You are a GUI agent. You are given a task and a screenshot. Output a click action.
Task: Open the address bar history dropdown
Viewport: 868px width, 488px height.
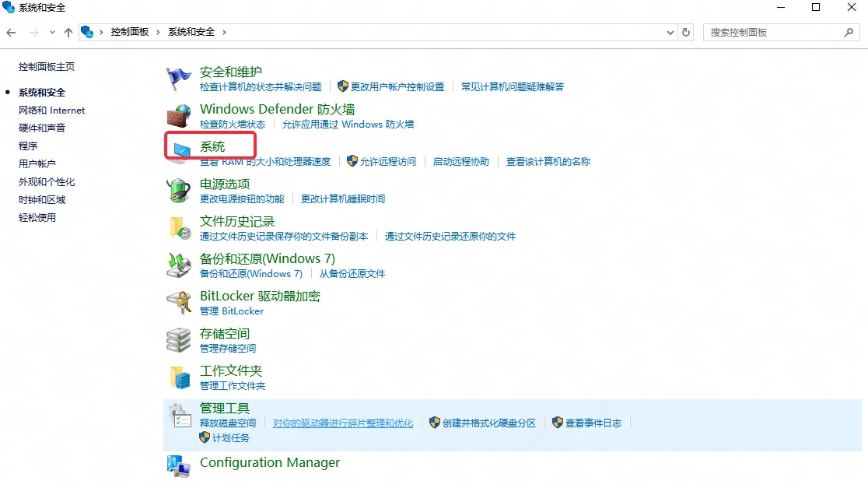pyautogui.click(x=671, y=33)
